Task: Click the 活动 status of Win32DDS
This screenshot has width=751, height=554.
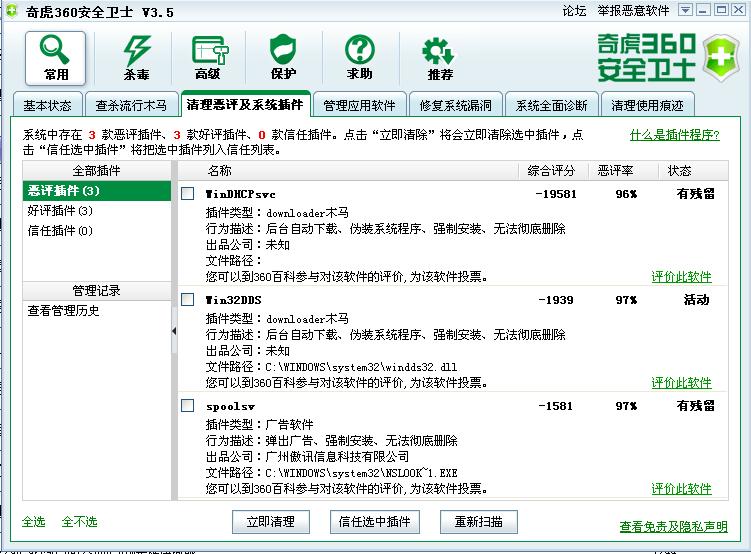Action: coord(696,300)
